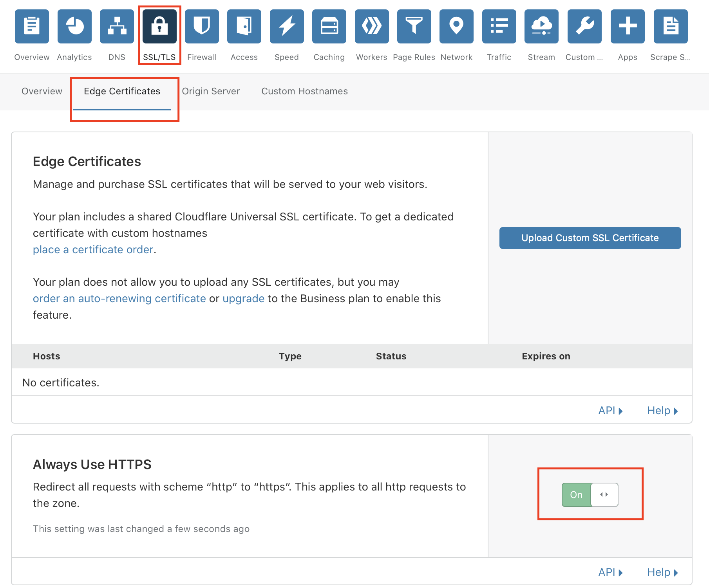Open the Speed lightning bolt icon
This screenshot has width=709, height=588.
click(287, 26)
